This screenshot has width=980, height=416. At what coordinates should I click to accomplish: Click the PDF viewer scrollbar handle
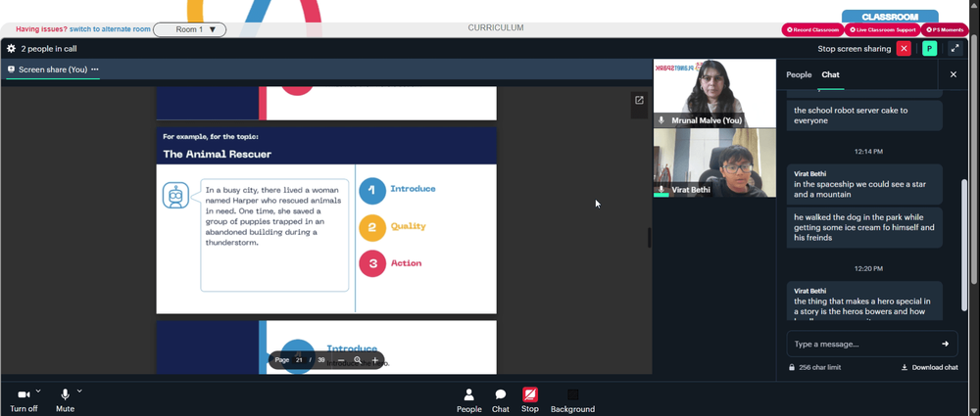[650, 237]
